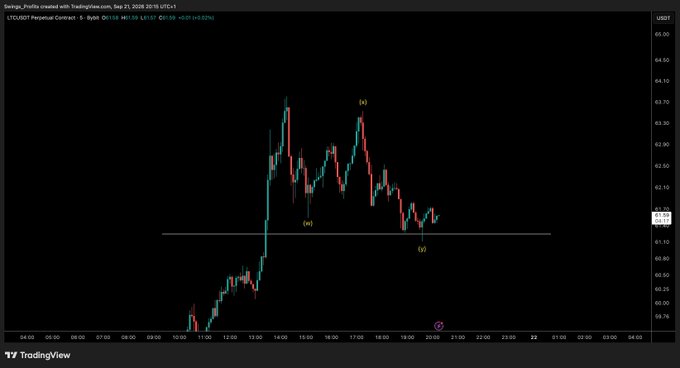Click the 63.30 price axis label
Screen dimensions: 680x368
click(x=662, y=123)
